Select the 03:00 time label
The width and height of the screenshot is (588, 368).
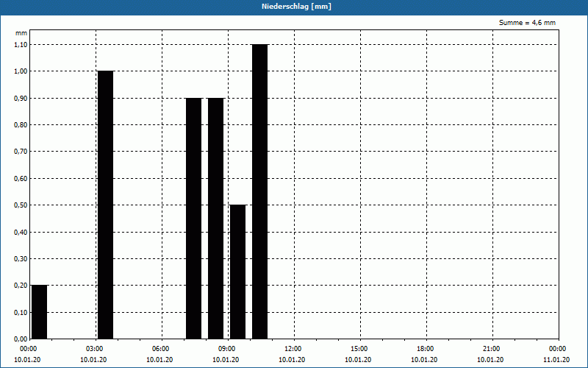tap(94, 349)
